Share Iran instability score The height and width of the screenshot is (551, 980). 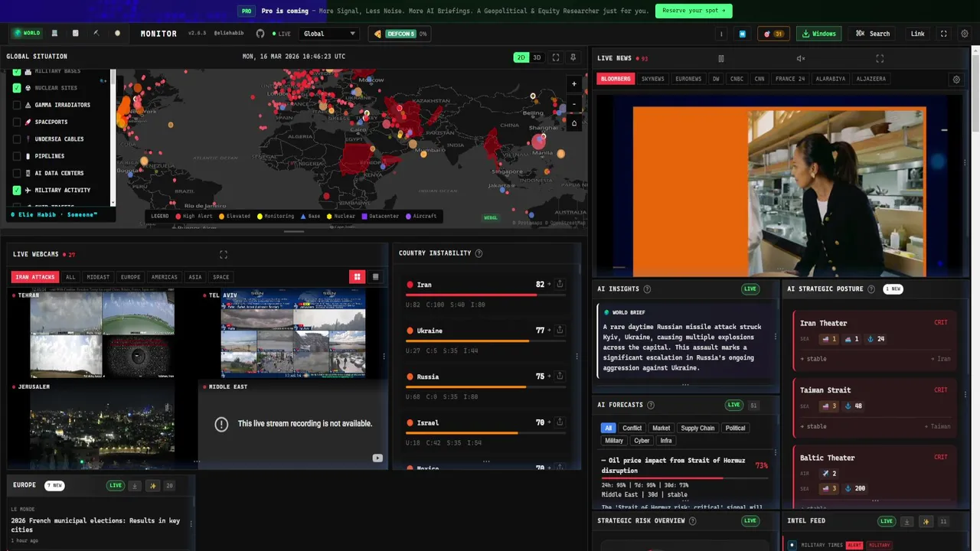560,284
